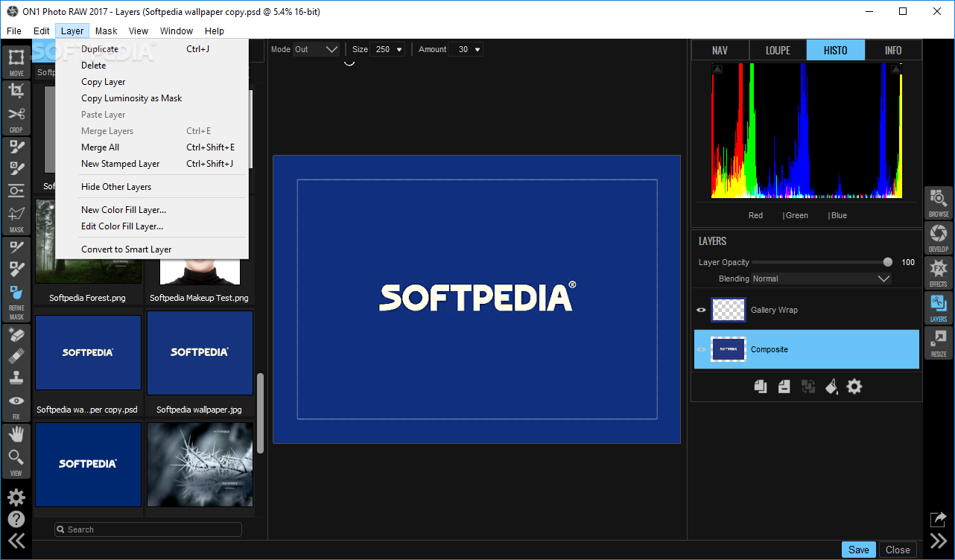
Task: Open the settings gear in left toolbar
Action: point(16,497)
